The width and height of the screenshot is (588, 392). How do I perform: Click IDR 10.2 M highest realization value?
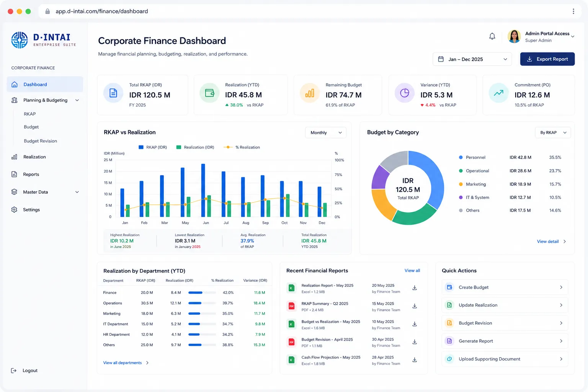coord(122,241)
